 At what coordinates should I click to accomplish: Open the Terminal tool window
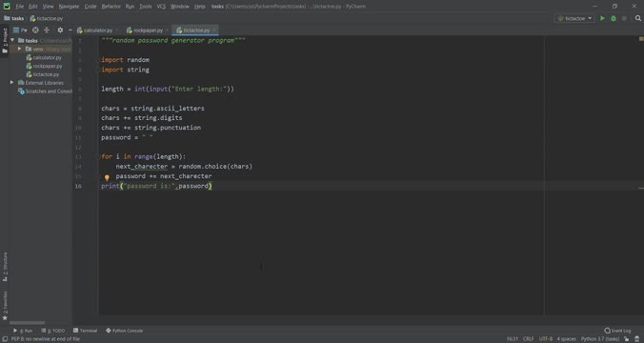(x=85, y=331)
